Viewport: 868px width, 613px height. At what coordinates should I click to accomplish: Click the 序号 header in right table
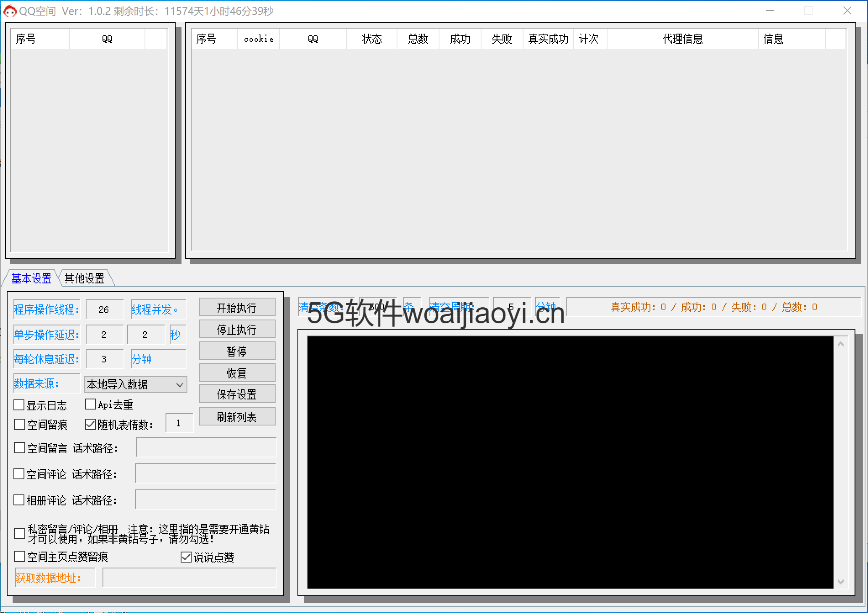click(x=214, y=39)
